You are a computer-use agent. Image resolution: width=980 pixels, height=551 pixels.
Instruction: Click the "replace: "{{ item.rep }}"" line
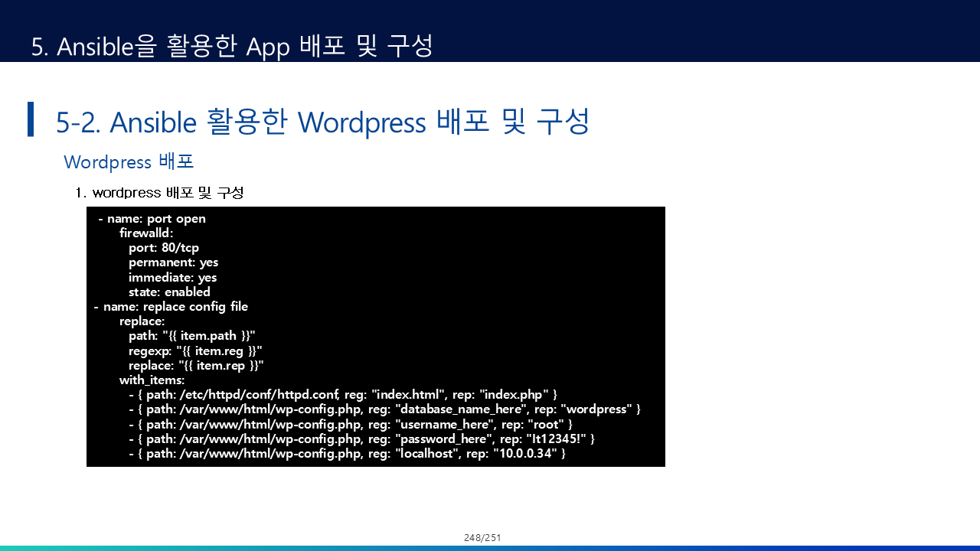coord(196,365)
